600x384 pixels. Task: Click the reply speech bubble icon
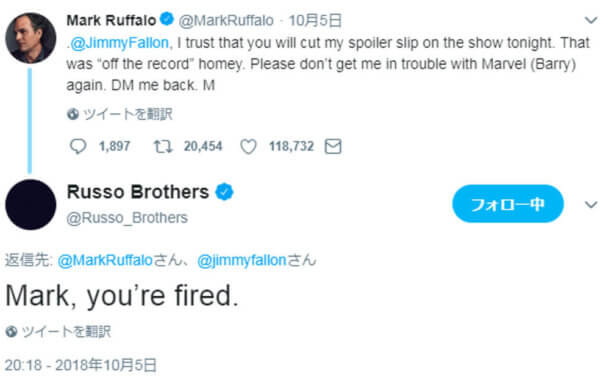(78, 146)
